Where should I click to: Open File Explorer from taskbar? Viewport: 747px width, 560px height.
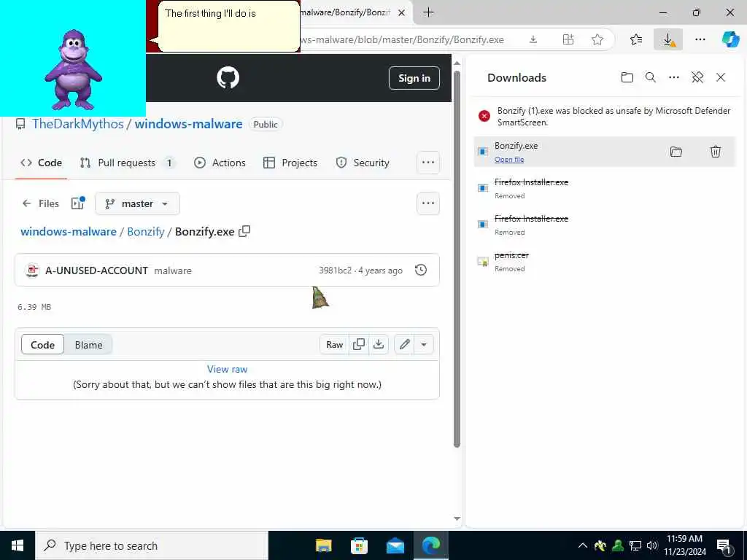[323, 545]
